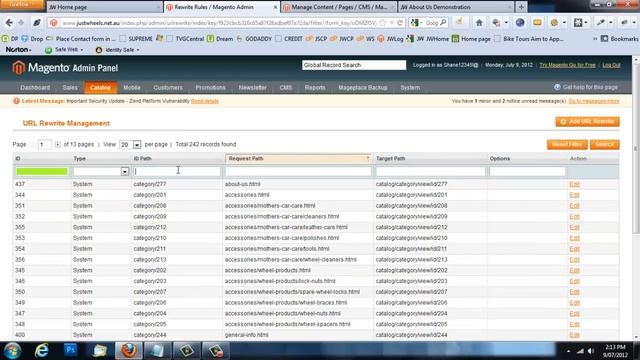Image resolution: width=640 pixels, height=360 pixels.
Task: Click the Reset Filter button
Action: click(567, 144)
